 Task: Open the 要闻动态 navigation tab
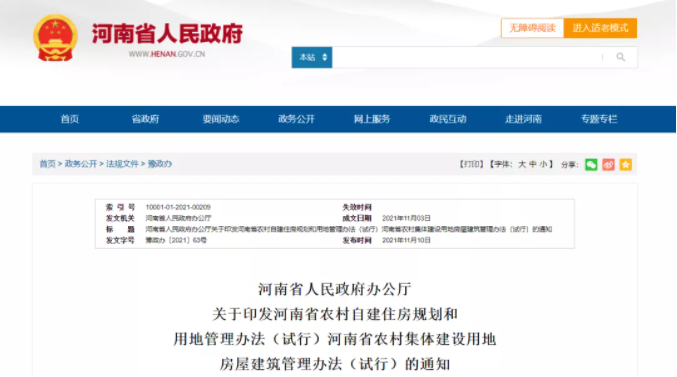221,119
